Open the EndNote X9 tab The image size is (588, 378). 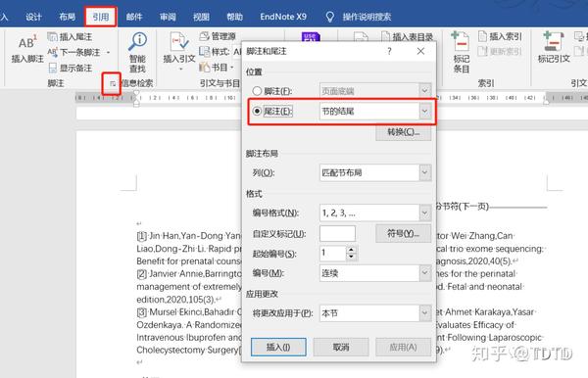click(x=283, y=17)
